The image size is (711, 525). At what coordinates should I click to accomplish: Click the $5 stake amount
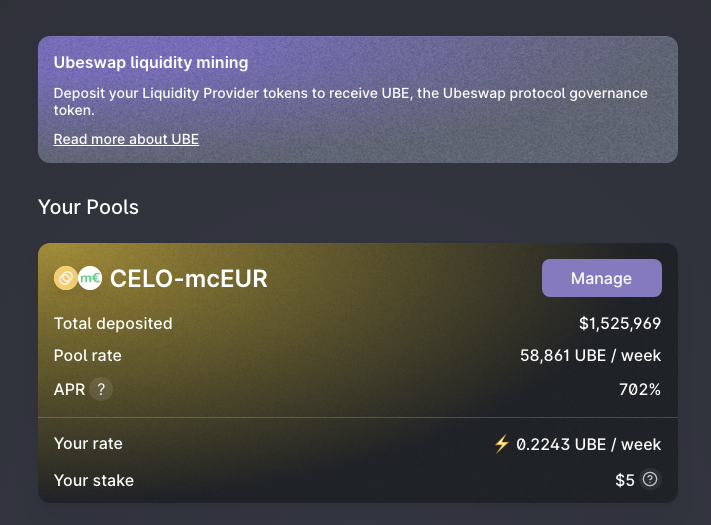pos(624,480)
